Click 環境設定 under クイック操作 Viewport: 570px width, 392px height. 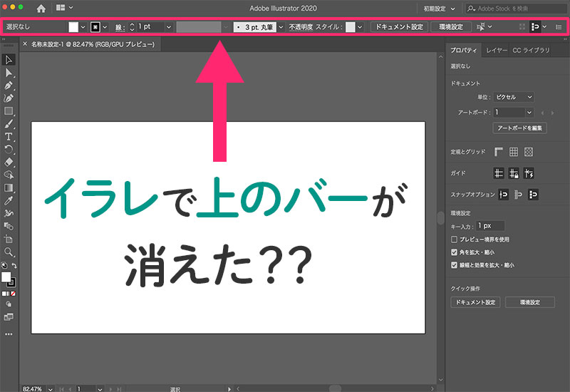530,302
